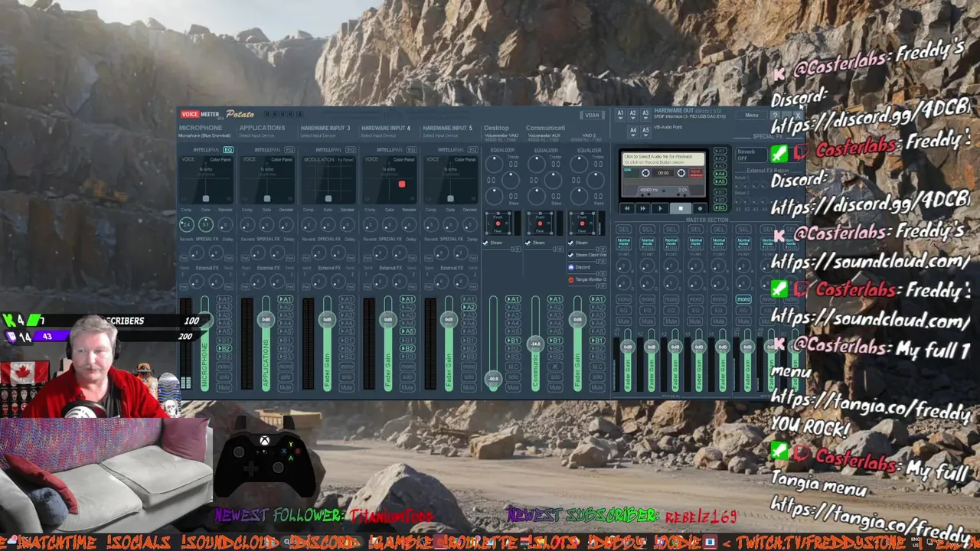Open the A1 hardware out device dropdown

(x=620, y=114)
